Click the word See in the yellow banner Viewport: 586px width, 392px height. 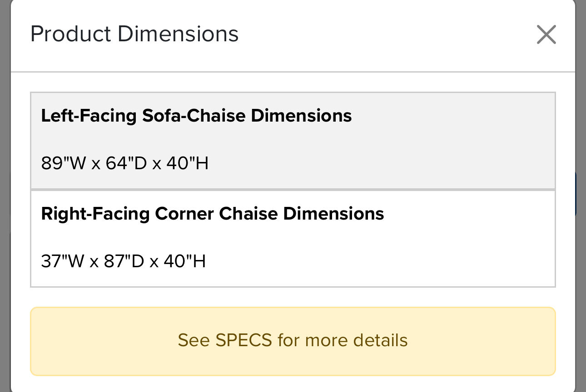[194, 340]
